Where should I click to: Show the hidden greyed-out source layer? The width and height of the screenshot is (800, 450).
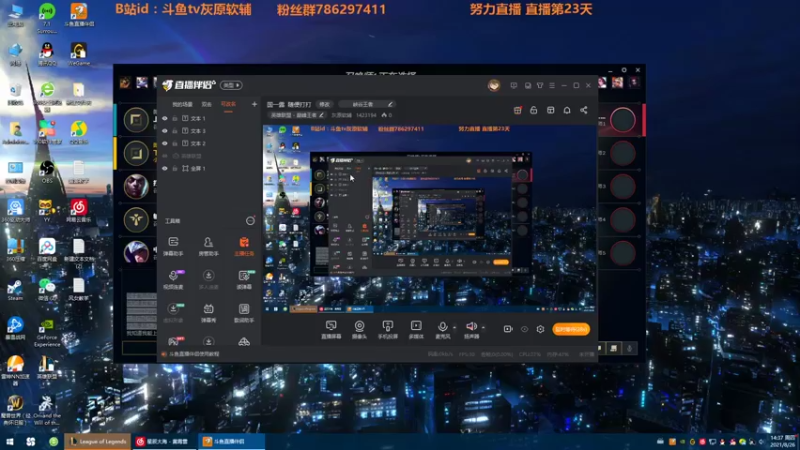[165, 156]
